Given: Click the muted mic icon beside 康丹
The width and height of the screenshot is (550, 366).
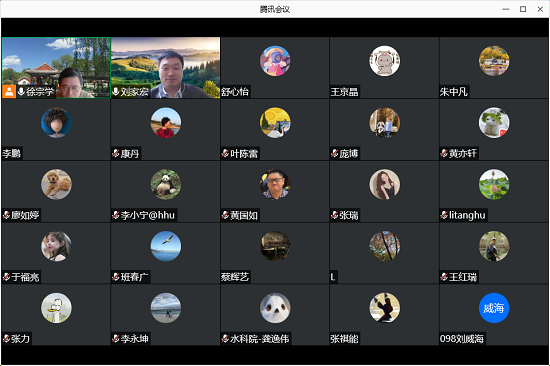Looking at the screenshot, I should point(116,153).
